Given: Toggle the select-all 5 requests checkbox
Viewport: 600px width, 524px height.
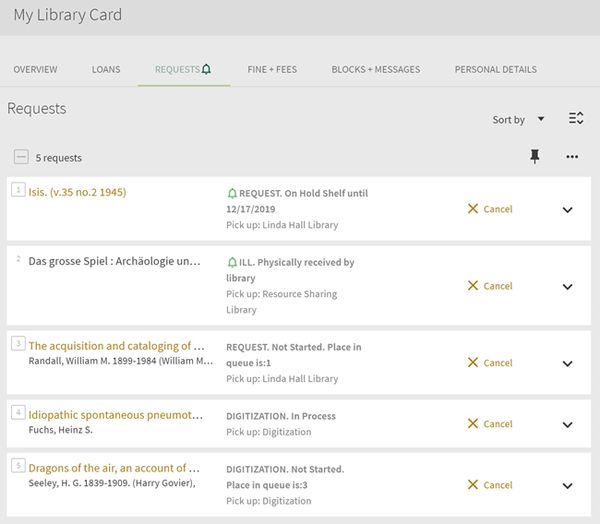Looking at the screenshot, I should tap(21, 157).
